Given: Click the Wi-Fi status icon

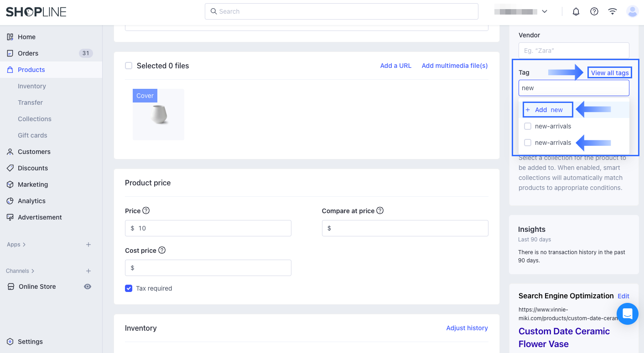Looking at the screenshot, I should [x=613, y=12].
